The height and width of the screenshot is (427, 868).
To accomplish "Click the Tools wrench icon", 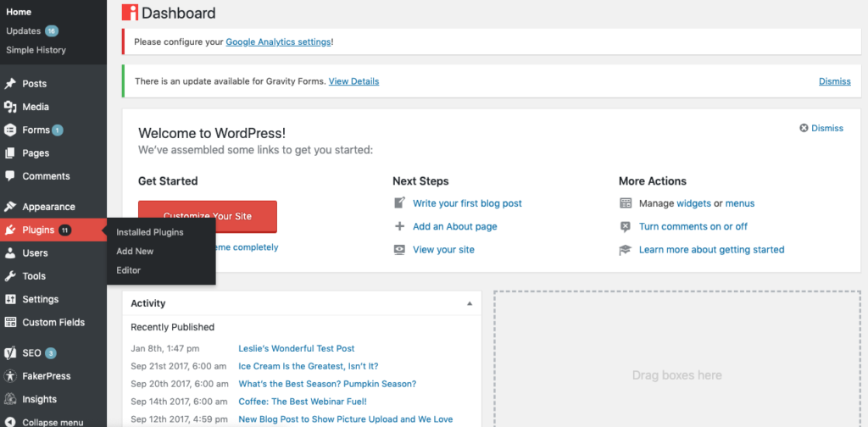I will coord(10,276).
